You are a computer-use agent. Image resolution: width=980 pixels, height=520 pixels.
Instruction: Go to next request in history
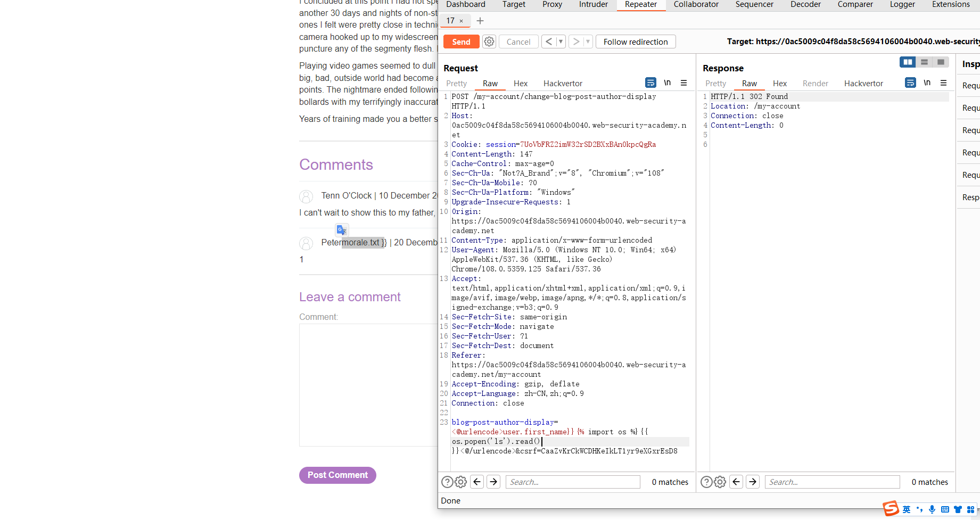point(576,42)
